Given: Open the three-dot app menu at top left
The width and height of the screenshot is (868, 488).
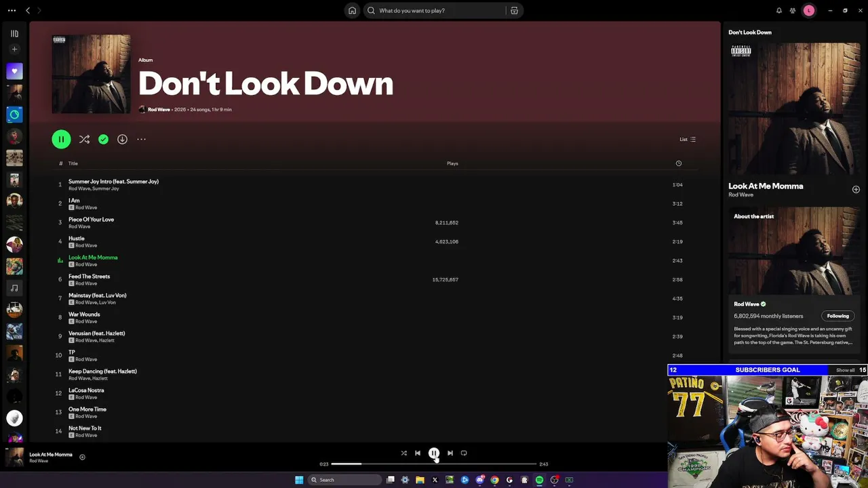Looking at the screenshot, I should tap(12, 10).
